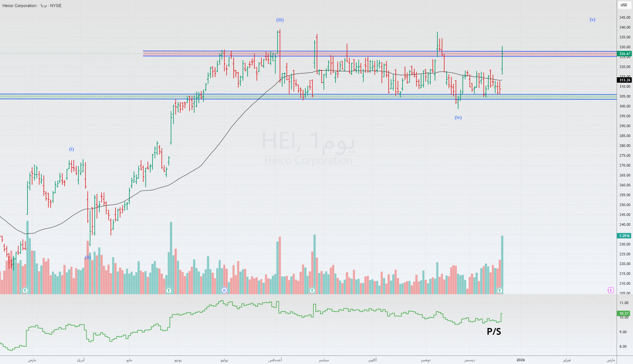Click the pink upcoming earnings icon
Screen dimensions: 633x364
pos(610,290)
